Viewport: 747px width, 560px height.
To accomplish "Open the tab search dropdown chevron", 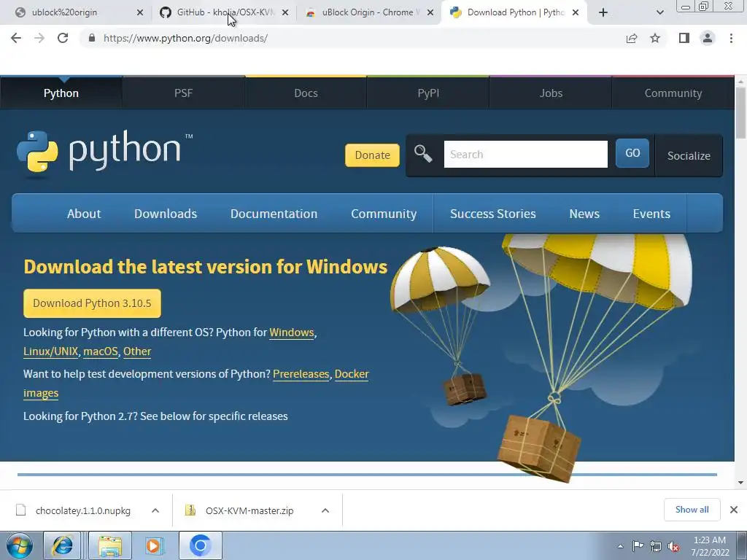I will pyautogui.click(x=659, y=13).
